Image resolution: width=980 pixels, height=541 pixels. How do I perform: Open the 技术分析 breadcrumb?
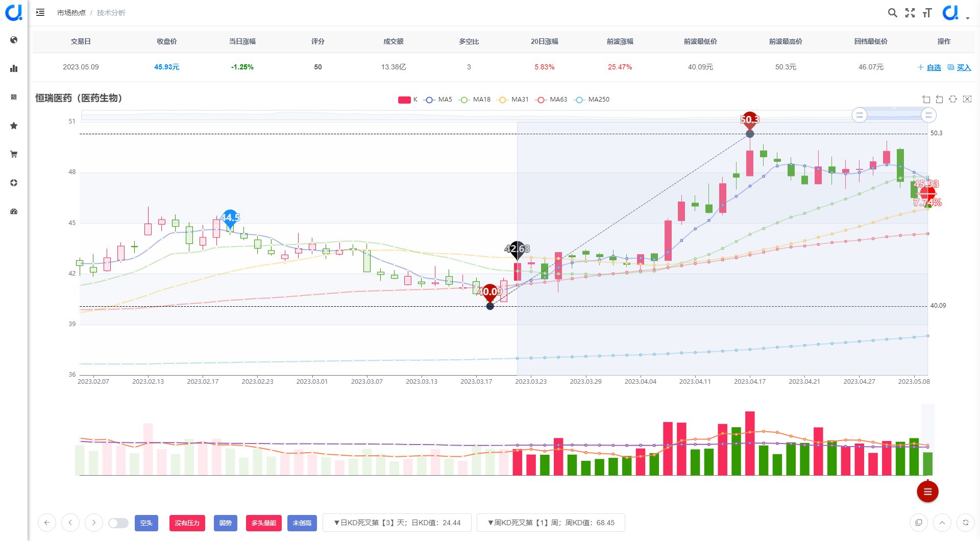tap(111, 13)
